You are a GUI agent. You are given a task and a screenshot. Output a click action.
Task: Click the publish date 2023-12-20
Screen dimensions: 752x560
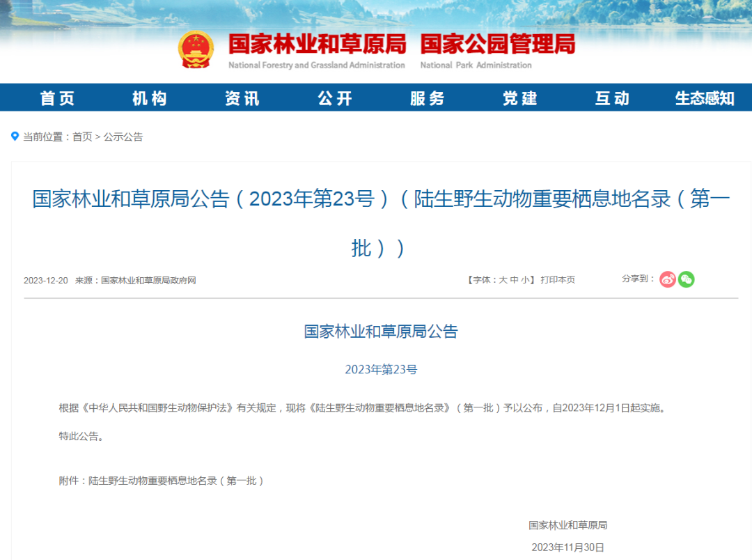point(45,280)
